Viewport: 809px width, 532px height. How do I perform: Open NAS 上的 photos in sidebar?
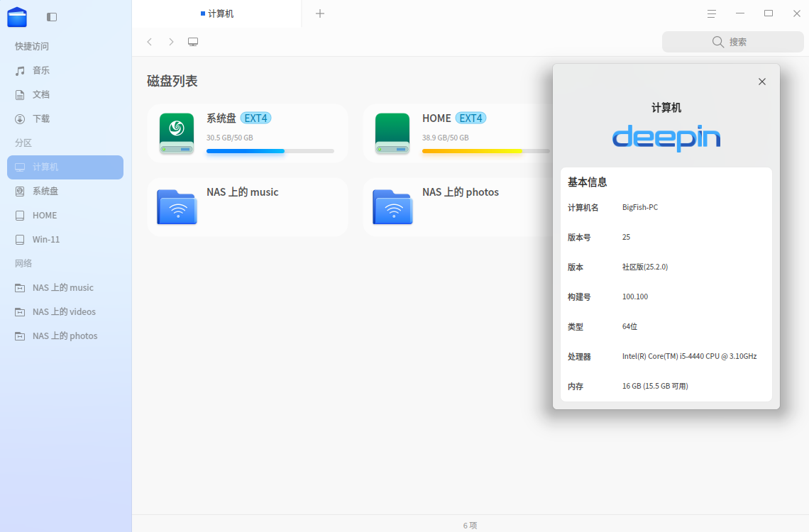pyautogui.click(x=65, y=336)
